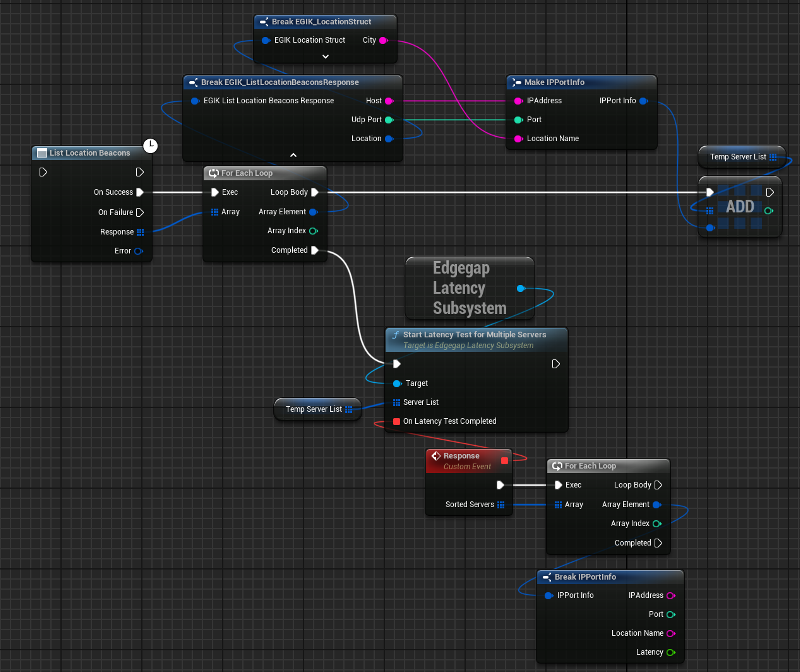Image resolution: width=800 pixels, height=672 pixels.
Task: Click the On Failure exec pin
Action: point(140,212)
